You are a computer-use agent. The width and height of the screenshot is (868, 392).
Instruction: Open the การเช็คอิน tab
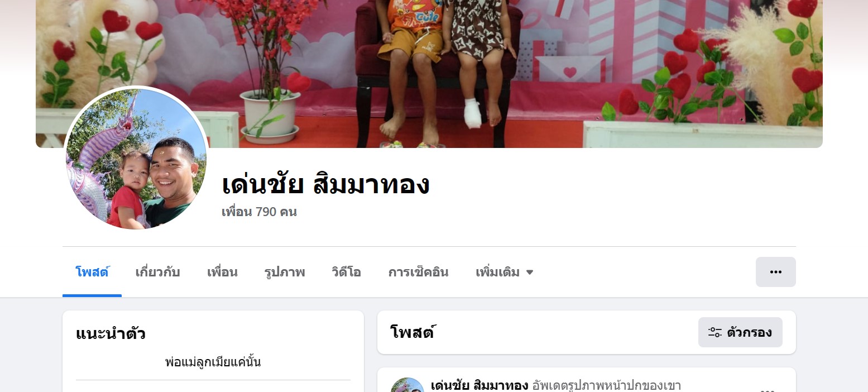coord(418,273)
